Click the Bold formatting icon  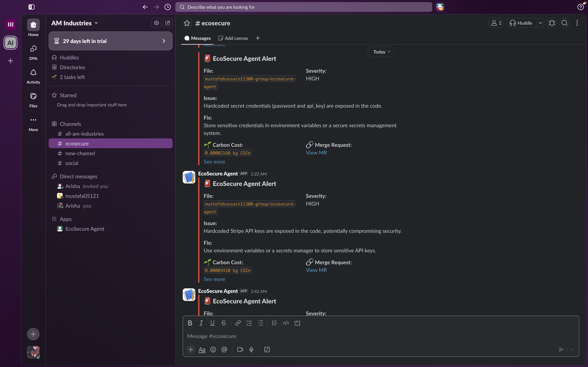[x=190, y=323]
